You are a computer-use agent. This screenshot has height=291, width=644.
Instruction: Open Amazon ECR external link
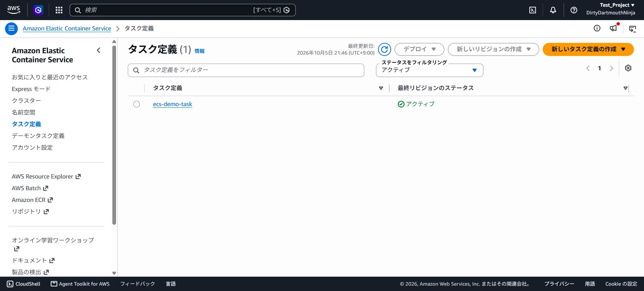pos(33,200)
